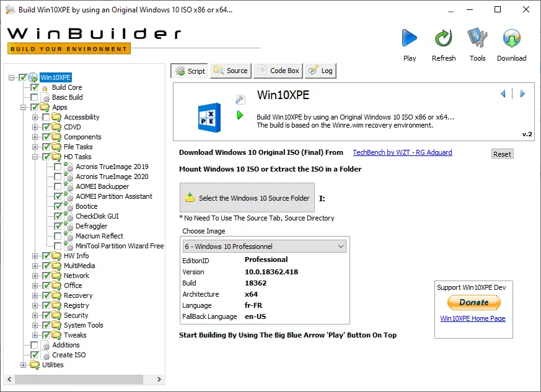Uncheck the Bootice item
The image size is (541, 392).
click(58, 206)
